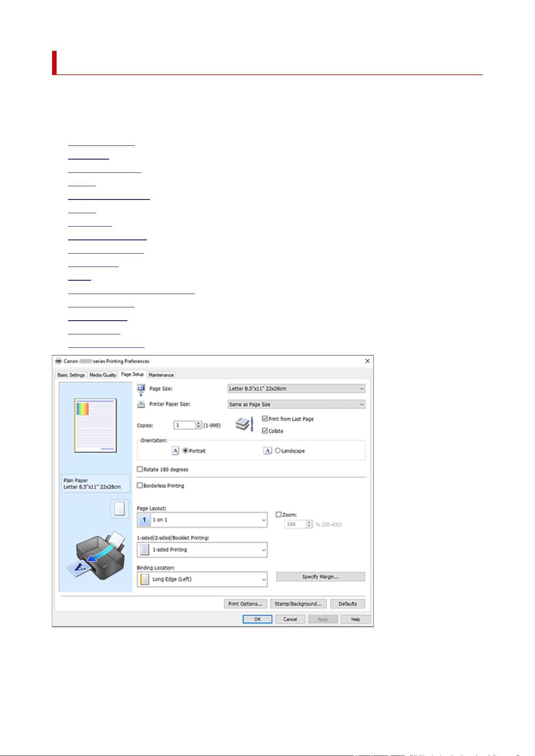Click the printer icon in the dialog title bar
The width and height of the screenshot is (535, 756).
59,361
